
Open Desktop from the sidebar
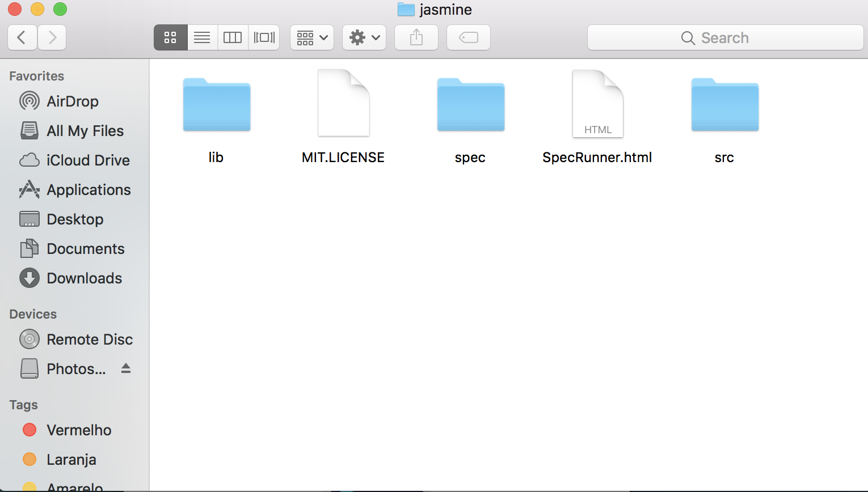point(74,219)
